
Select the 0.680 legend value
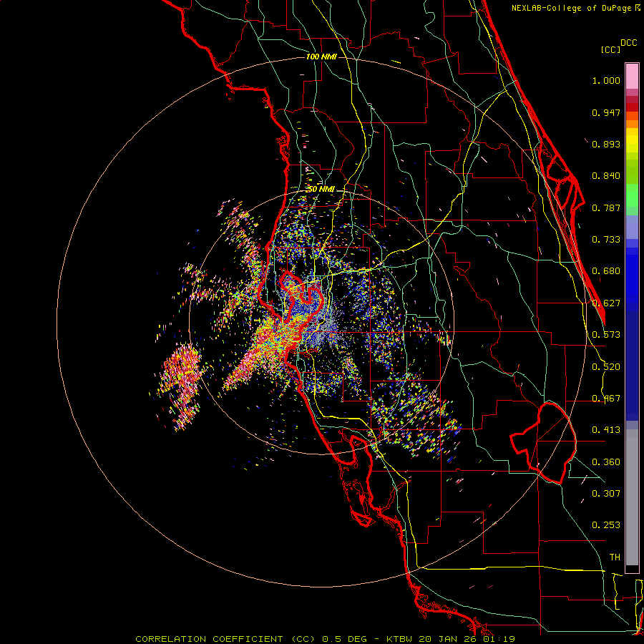pyautogui.click(x=606, y=271)
